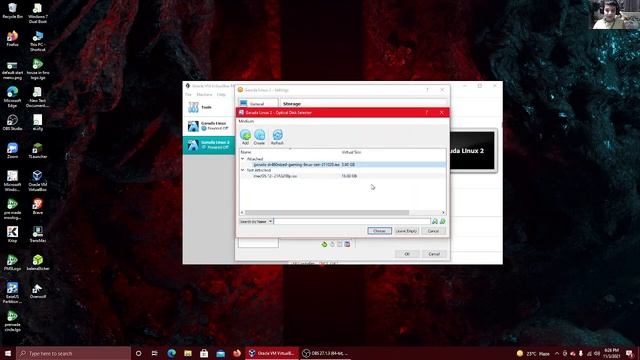Open Krisp desktop shortcut
Viewport: 640px width, 360px height.
coord(12,234)
